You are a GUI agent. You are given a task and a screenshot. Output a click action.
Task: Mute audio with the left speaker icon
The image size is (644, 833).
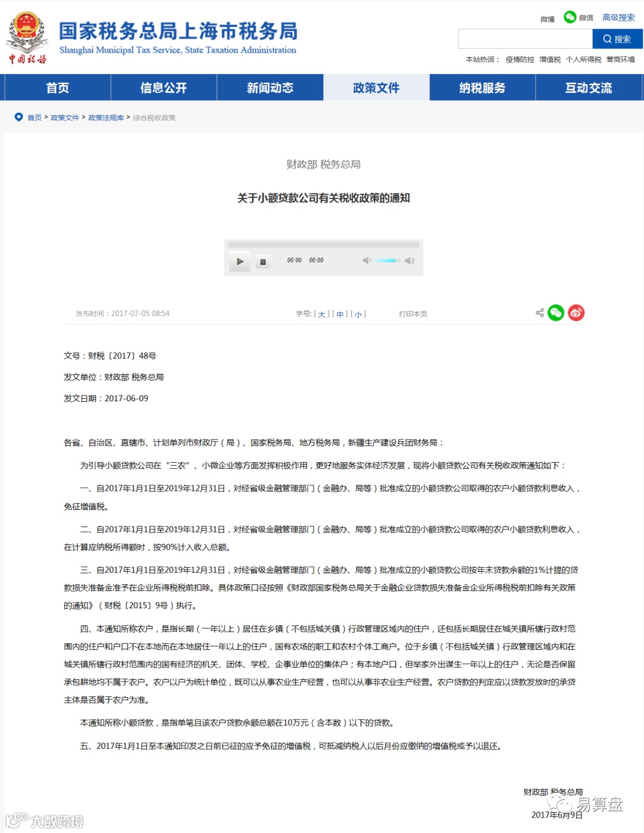[367, 261]
